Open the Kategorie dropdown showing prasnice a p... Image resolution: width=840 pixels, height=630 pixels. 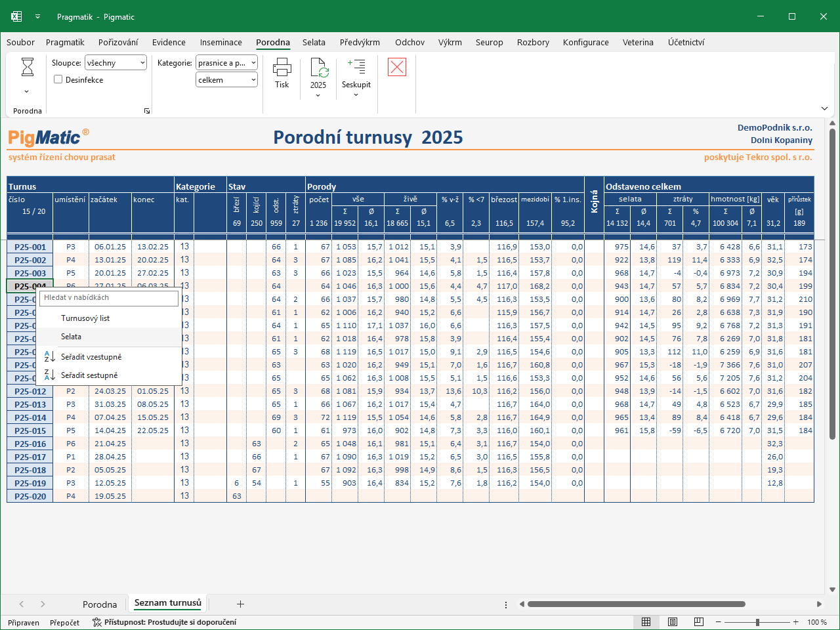coord(227,63)
